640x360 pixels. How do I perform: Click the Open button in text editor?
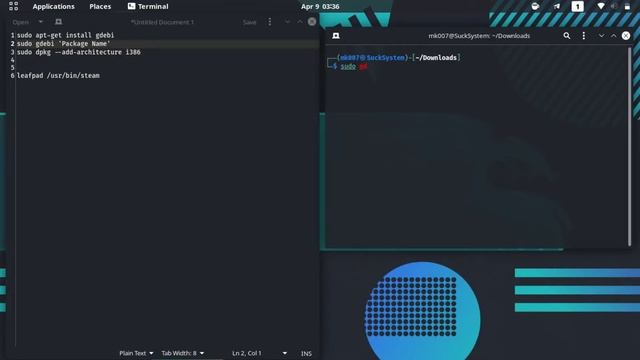[x=20, y=22]
